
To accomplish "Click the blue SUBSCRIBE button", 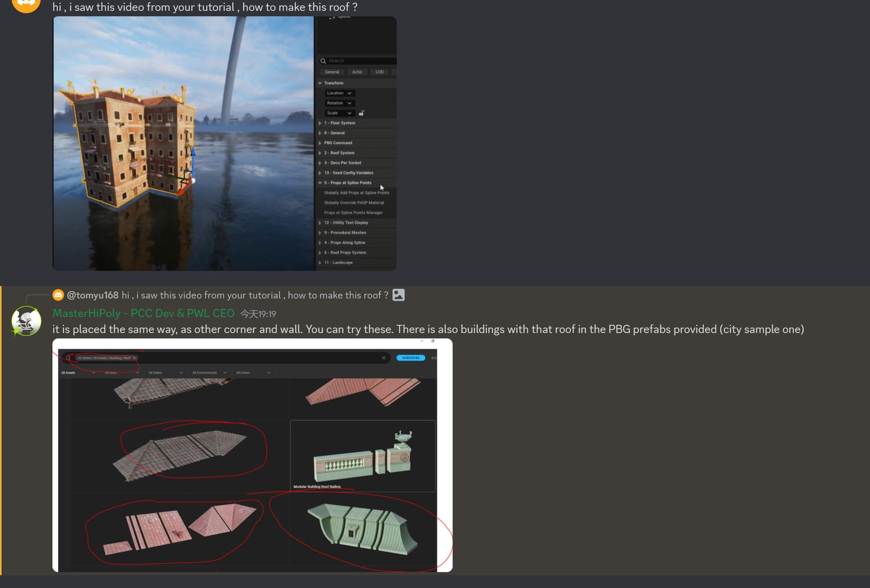I will pos(411,358).
